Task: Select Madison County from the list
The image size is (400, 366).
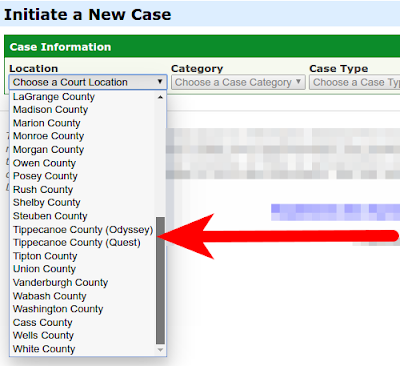Action: (x=83, y=110)
